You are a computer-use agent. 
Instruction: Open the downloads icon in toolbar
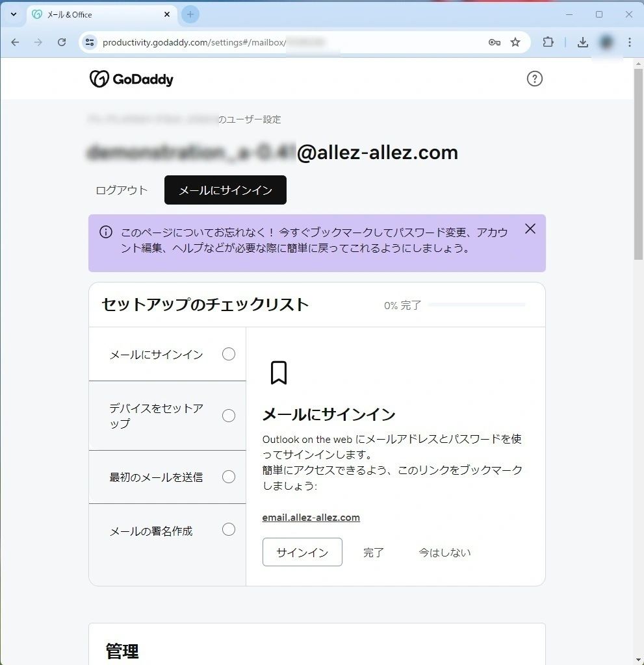coord(583,42)
